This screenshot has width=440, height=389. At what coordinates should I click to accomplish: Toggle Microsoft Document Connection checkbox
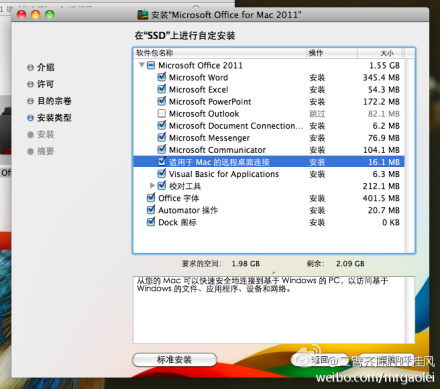coord(162,125)
